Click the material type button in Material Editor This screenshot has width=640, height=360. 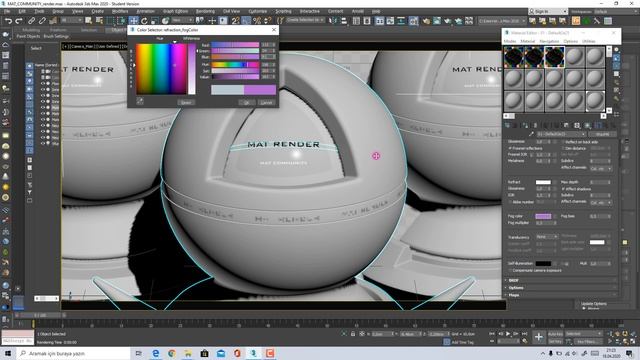pyautogui.click(x=602, y=134)
